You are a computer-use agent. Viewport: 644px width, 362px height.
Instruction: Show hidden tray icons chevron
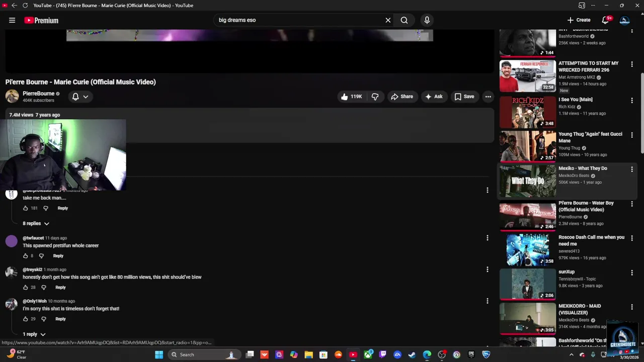point(571,354)
